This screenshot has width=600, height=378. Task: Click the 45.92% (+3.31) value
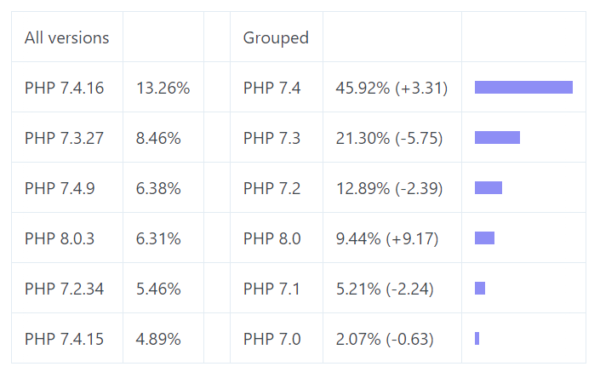coord(392,88)
